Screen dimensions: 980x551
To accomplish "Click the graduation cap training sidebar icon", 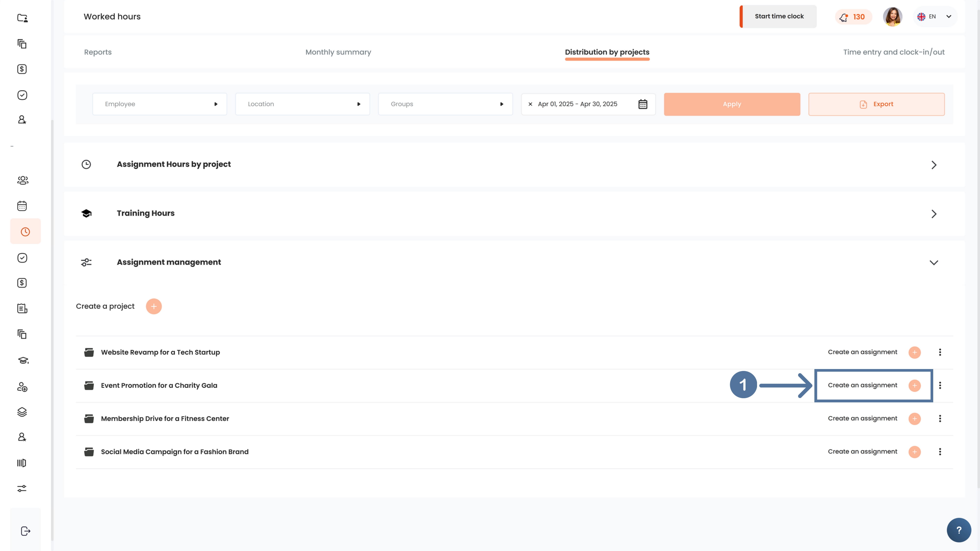I will (x=23, y=360).
